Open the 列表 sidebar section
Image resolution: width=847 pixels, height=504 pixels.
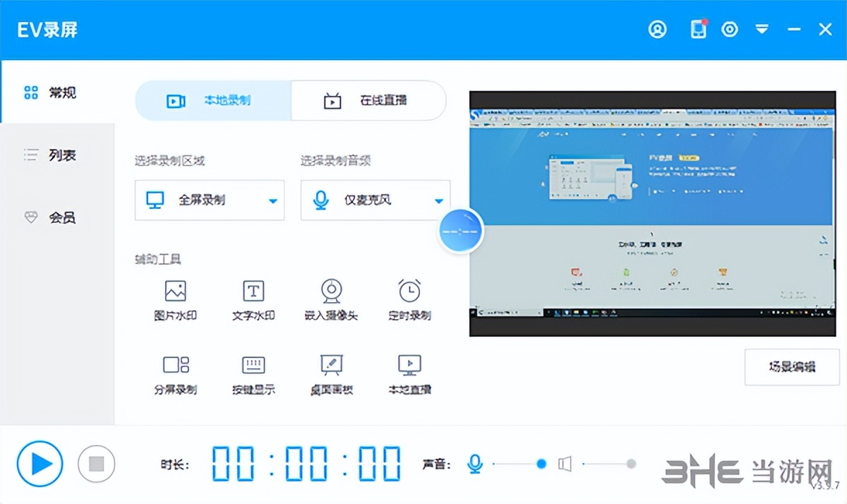[58, 155]
